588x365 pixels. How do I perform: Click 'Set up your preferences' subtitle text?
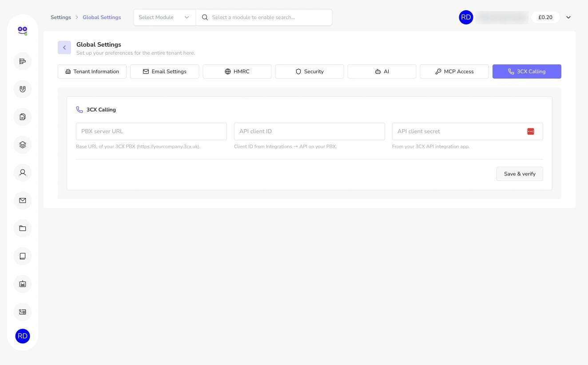pos(135,53)
